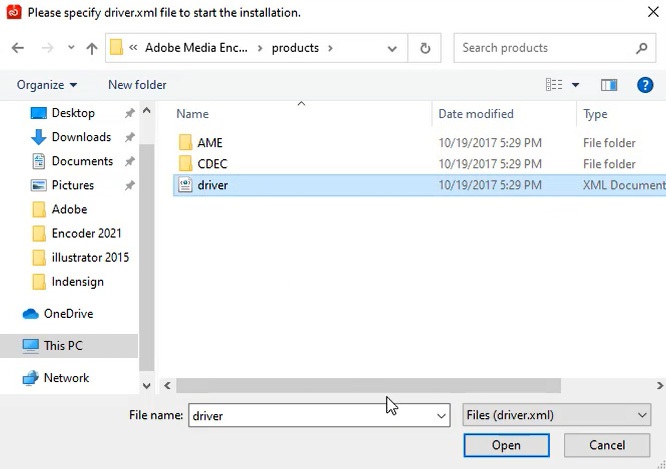The width and height of the screenshot is (666, 469).
Task: Open the CDEC folder
Action: coord(212,164)
